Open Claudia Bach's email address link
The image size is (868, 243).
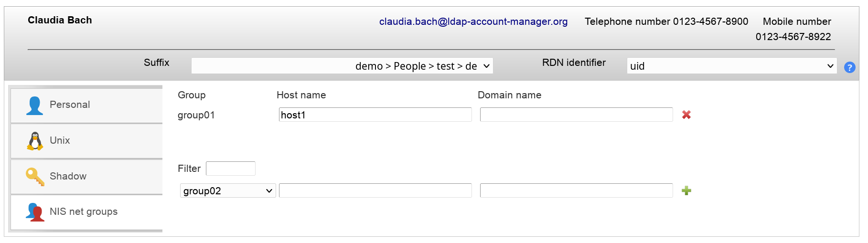(x=473, y=21)
